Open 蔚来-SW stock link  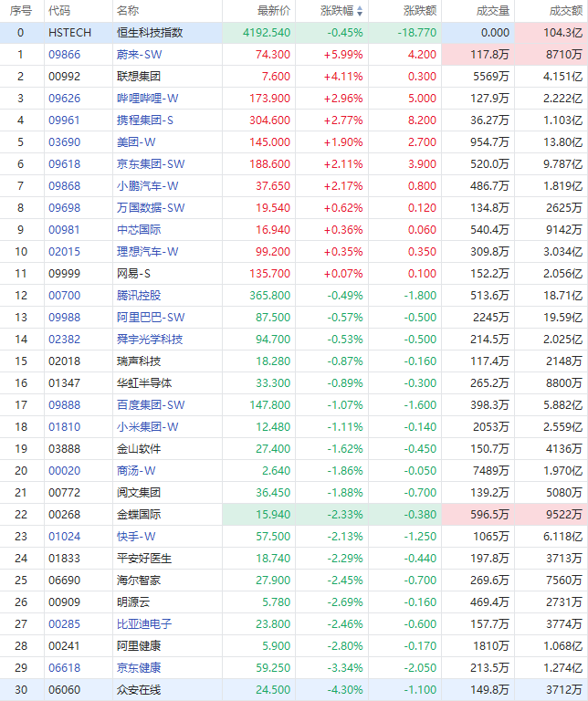pyautogui.click(x=139, y=55)
